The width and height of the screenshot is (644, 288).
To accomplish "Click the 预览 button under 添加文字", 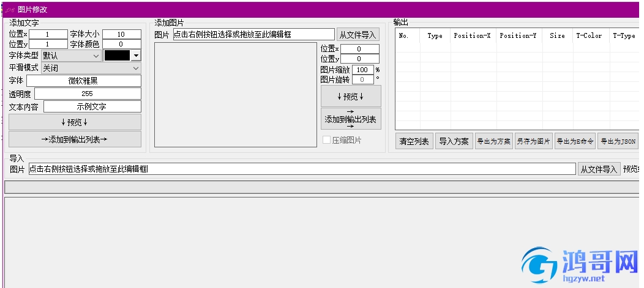I will (75, 122).
